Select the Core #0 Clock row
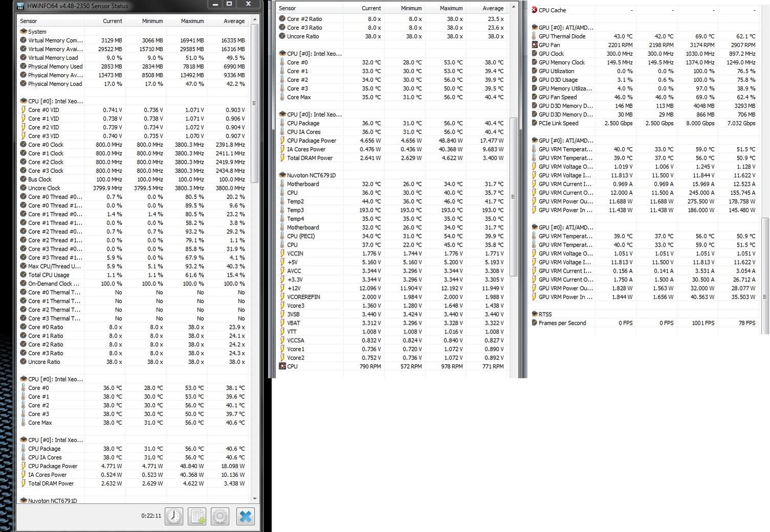 tap(133, 145)
